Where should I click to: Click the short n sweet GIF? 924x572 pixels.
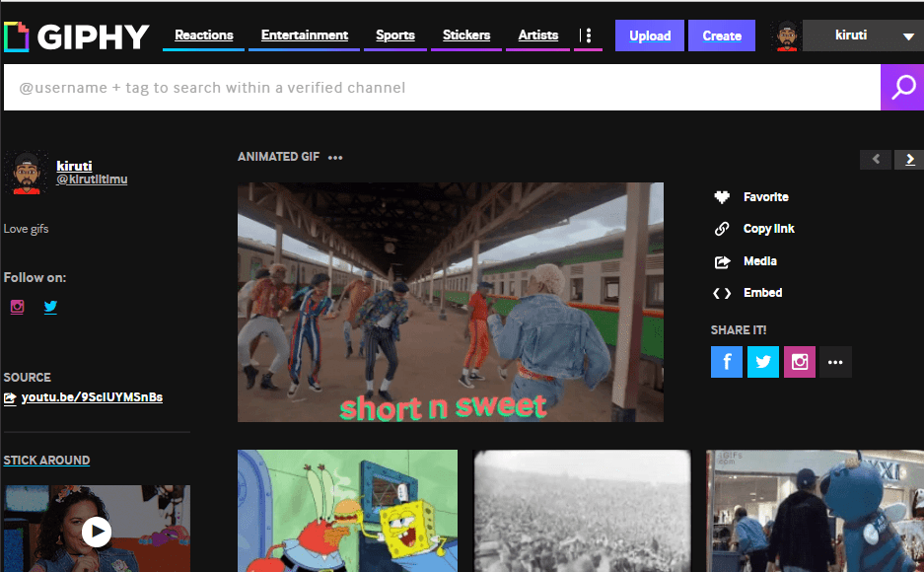(x=451, y=302)
